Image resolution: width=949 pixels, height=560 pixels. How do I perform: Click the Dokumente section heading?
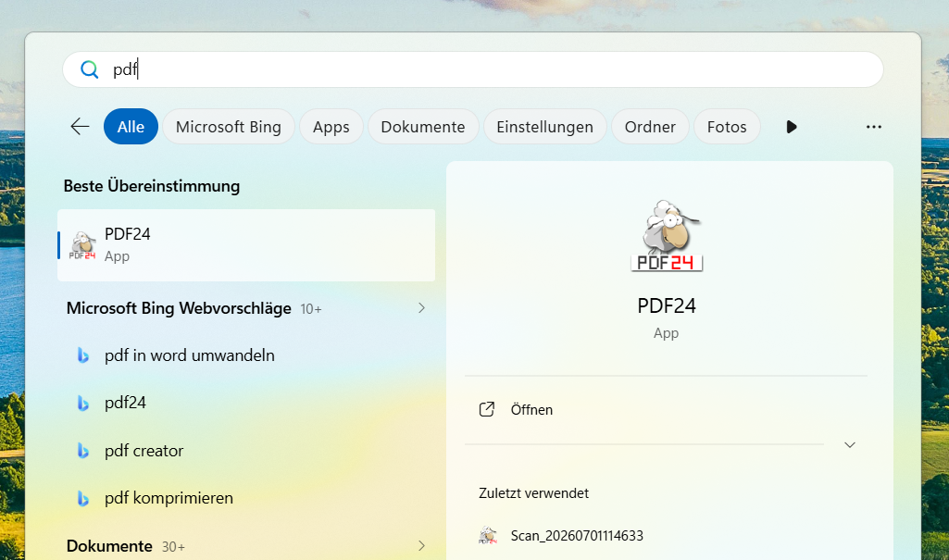[109, 546]
